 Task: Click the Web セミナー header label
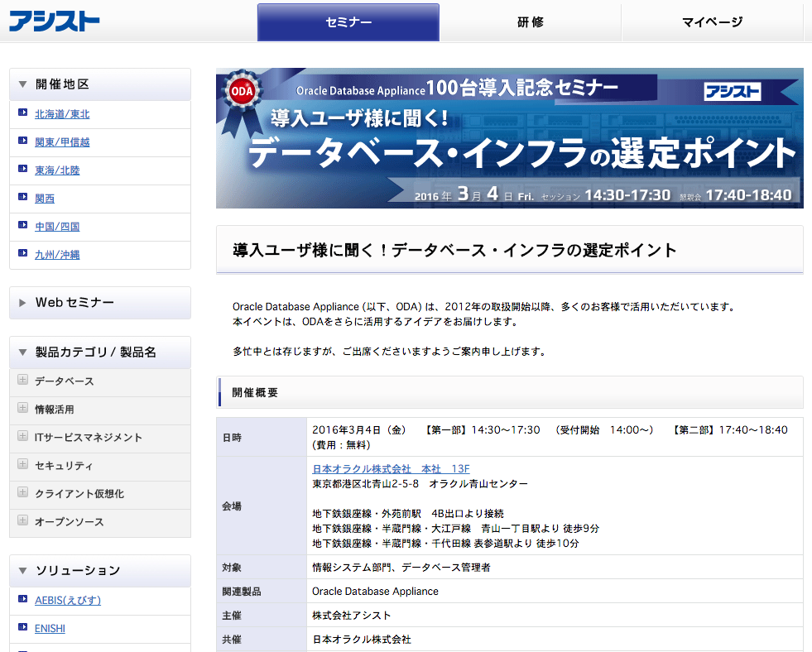74,302
